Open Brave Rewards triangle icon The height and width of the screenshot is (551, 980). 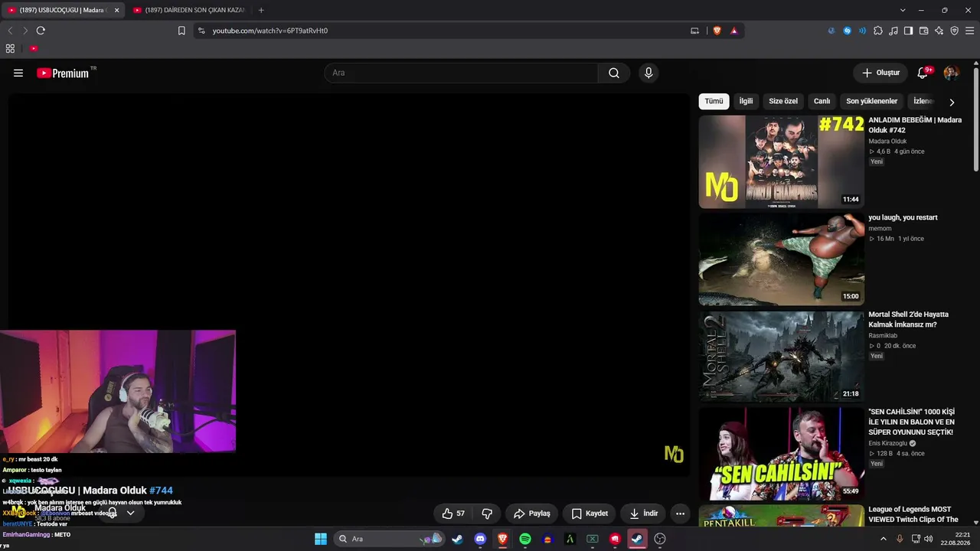733,31
